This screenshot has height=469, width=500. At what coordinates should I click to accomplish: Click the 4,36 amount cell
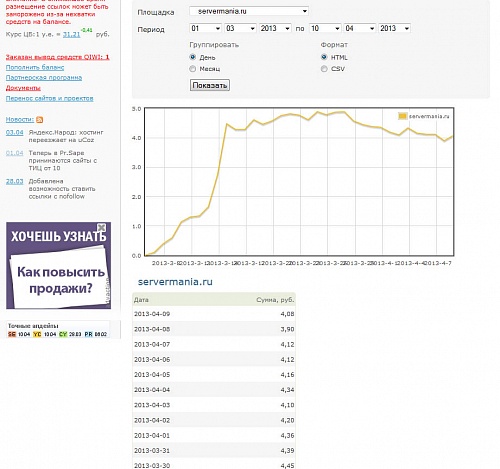coord(287,435)
